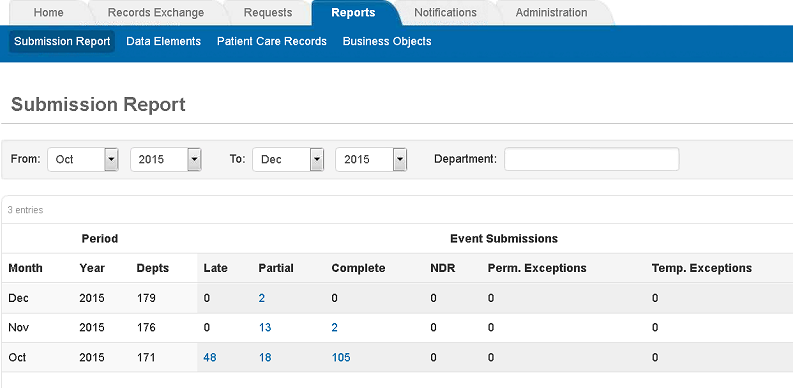Screen dimensions: 793x388
Task: Expand the To year dropdown
Action: (371, 159)
